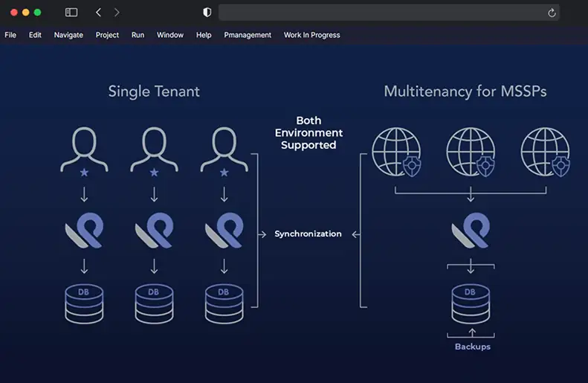Click the "Both Environment Supported" text
The image size is (588, 383).
pos(308,133)
